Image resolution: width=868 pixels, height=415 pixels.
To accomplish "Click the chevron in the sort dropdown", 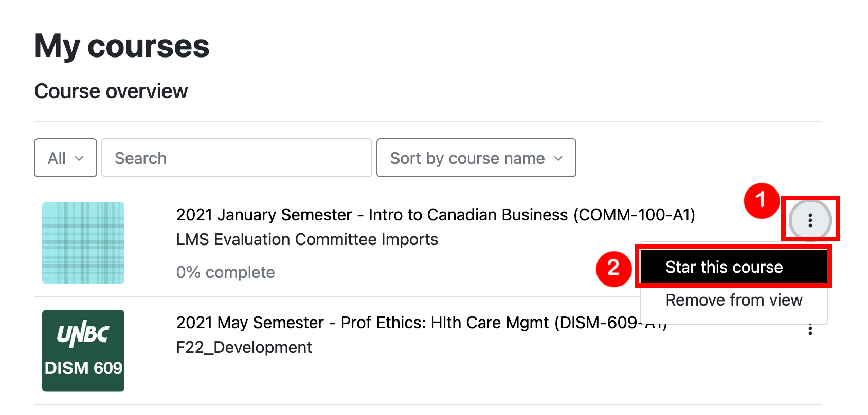I will (x=558, y=158).
